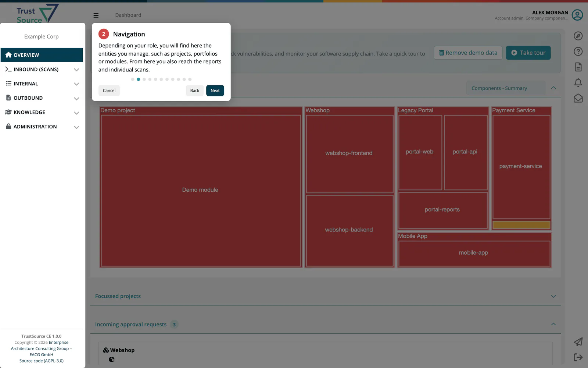This screenshot has width=588, height=368.
Task: Expand the Internal menu section
Action: [42, 84]
